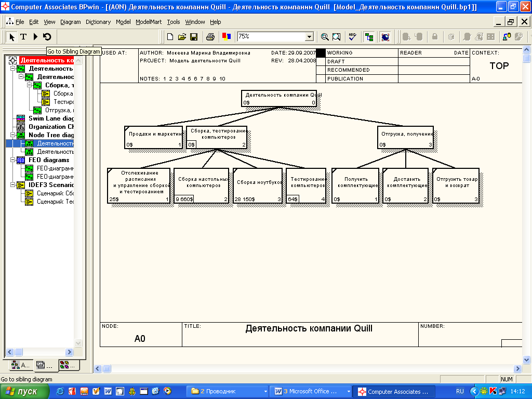Run the ABC spell check icon

coord(353,37)
